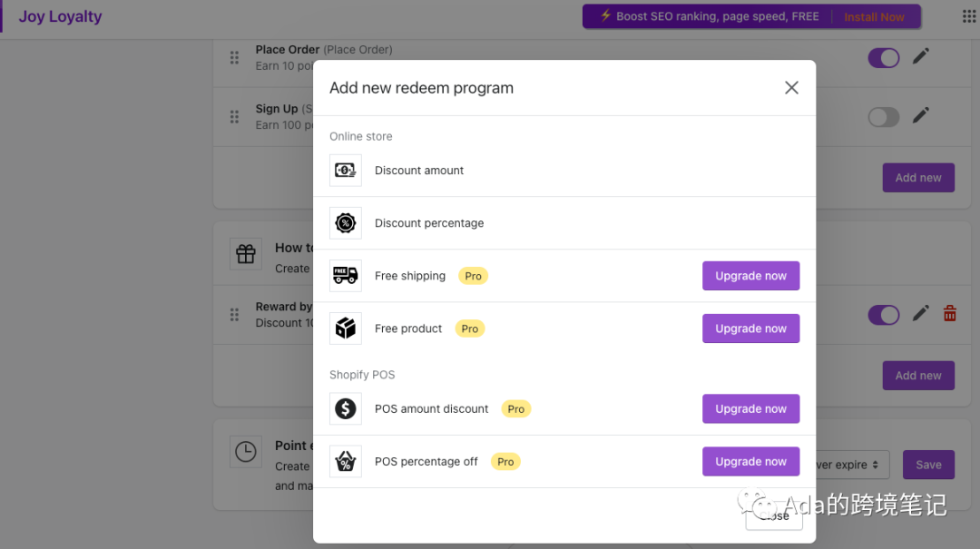Click Install Now in the SEO banner
The width and height of the screenshot is (980, 549).
click(x=874, y=17)
